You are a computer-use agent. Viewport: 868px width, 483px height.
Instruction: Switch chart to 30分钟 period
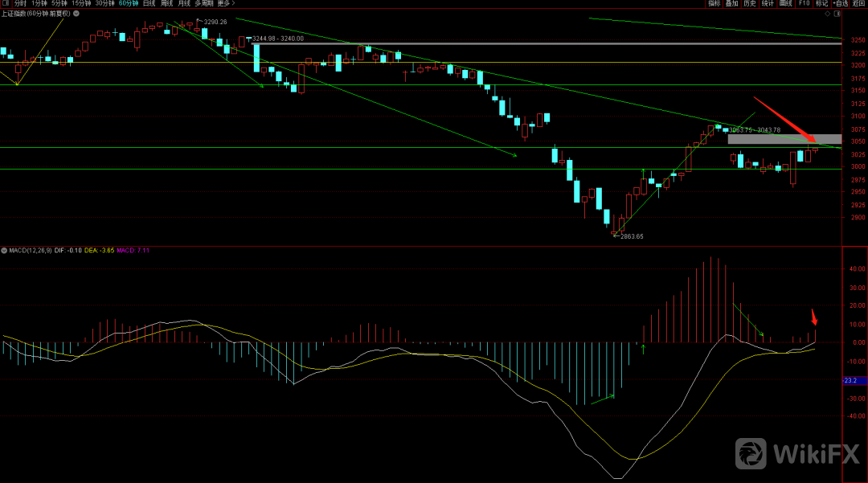click(x=105, y=4)
